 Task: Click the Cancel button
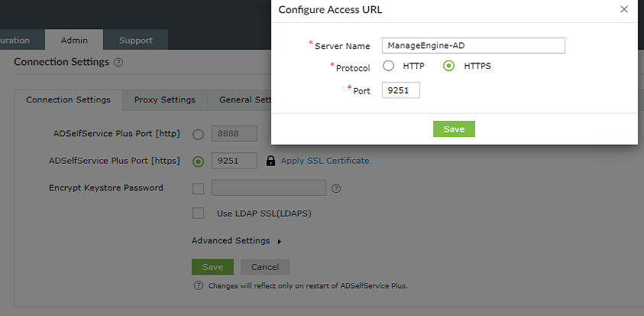tap(265, 267)
